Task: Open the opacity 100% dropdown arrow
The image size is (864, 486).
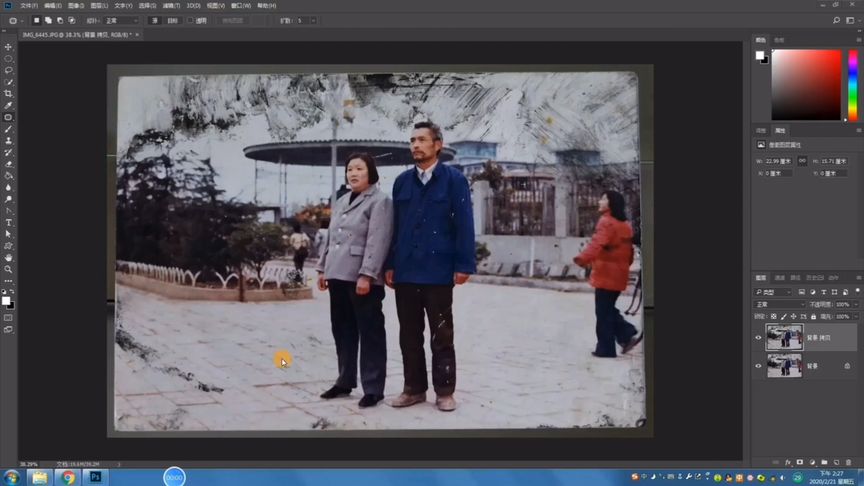Action: click(856, 304)
